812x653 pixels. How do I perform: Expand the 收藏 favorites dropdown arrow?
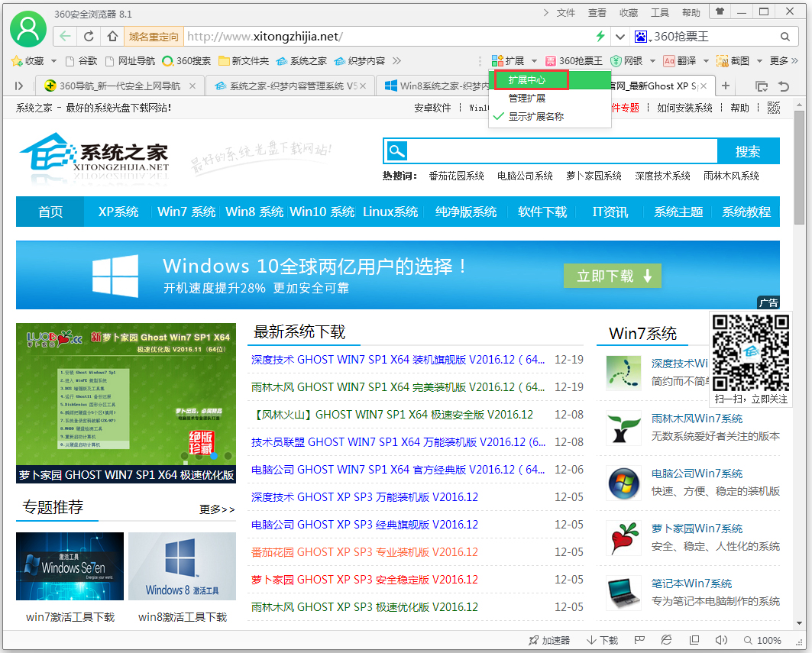[53, 60]
